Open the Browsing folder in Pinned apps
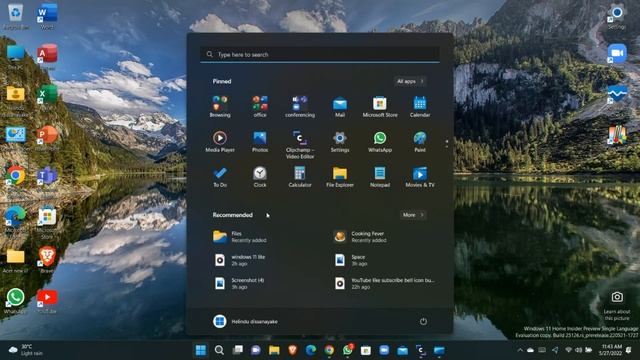This screenshot has width=640, height=360. pyautogui.click(x=220, y=107)
